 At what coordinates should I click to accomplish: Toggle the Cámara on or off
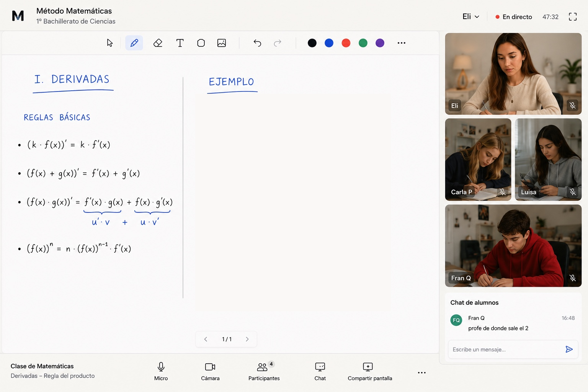[x=210, y=371]
